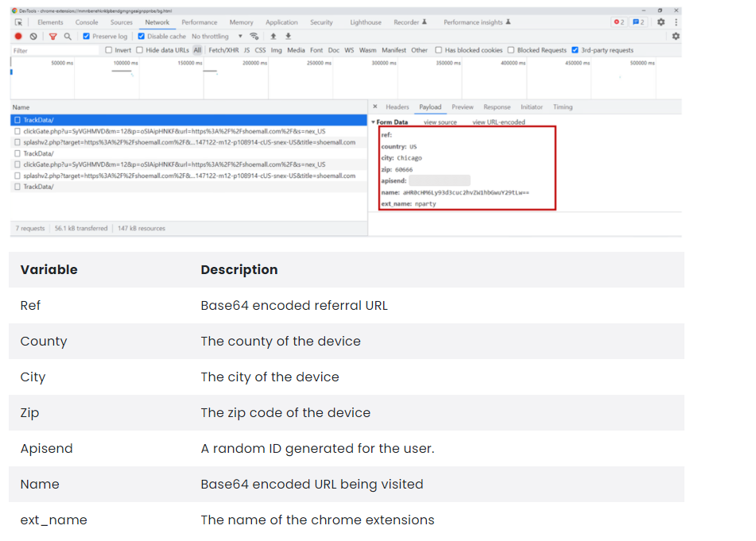Open network search with magnifier icon

coord(68,37)
